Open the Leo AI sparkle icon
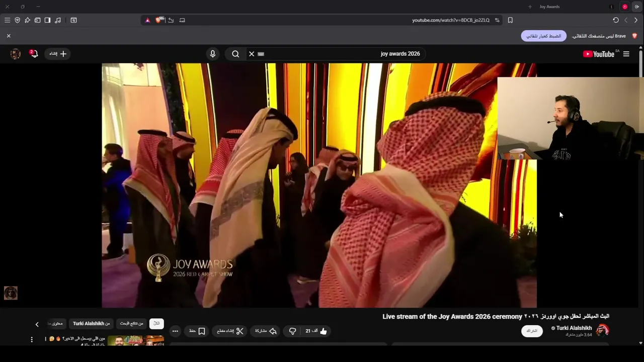Screen dimensions: 644x362 [x=27, y=20]
